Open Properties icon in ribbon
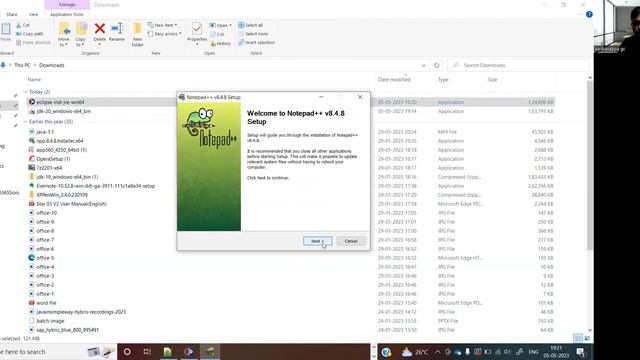 [x=197, y=33]
